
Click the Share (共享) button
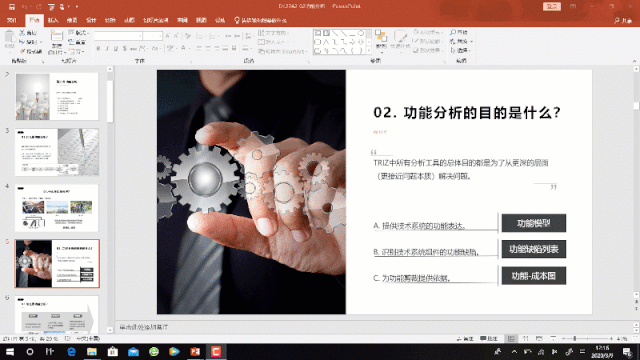tap(623, 20)
